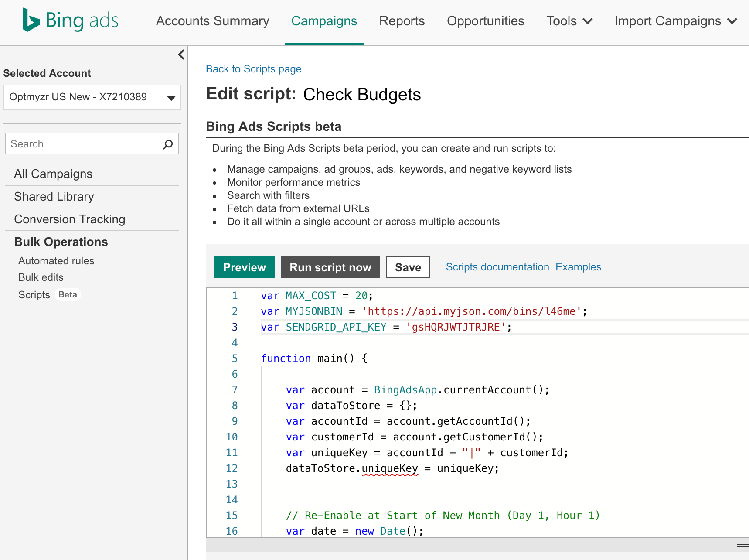Save the script
The width and height of the screenshot is (749, 560).
pyautogui.click(x=408, y=267)
